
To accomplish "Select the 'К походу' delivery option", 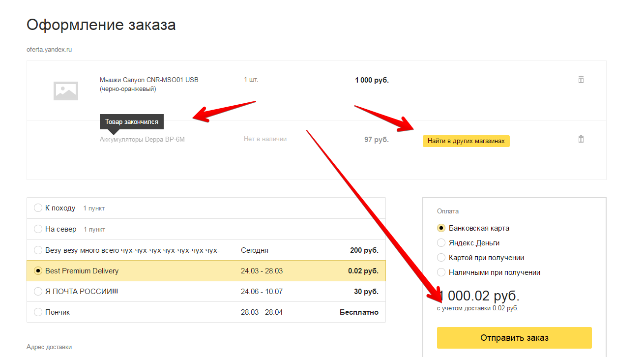I will click(x=38, y=208).
